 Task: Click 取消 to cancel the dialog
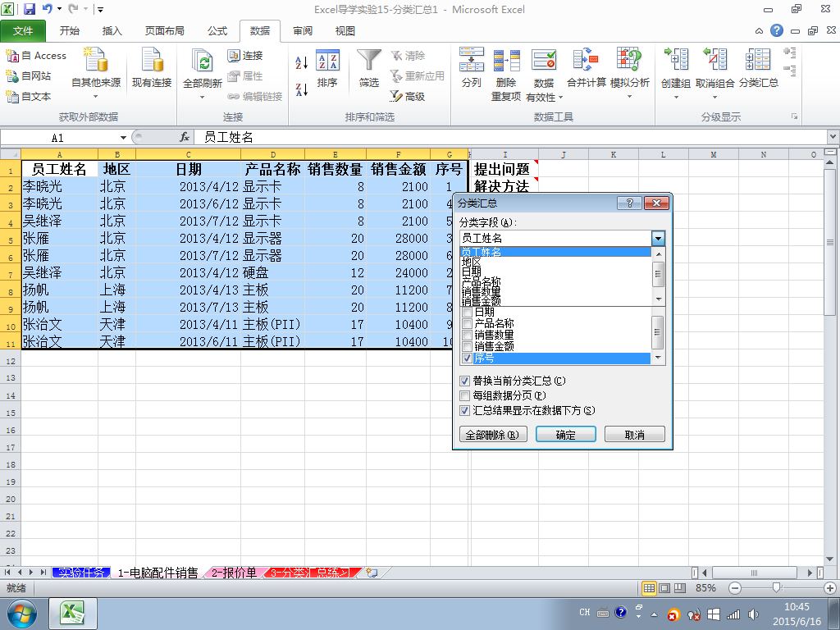[634, 435]
